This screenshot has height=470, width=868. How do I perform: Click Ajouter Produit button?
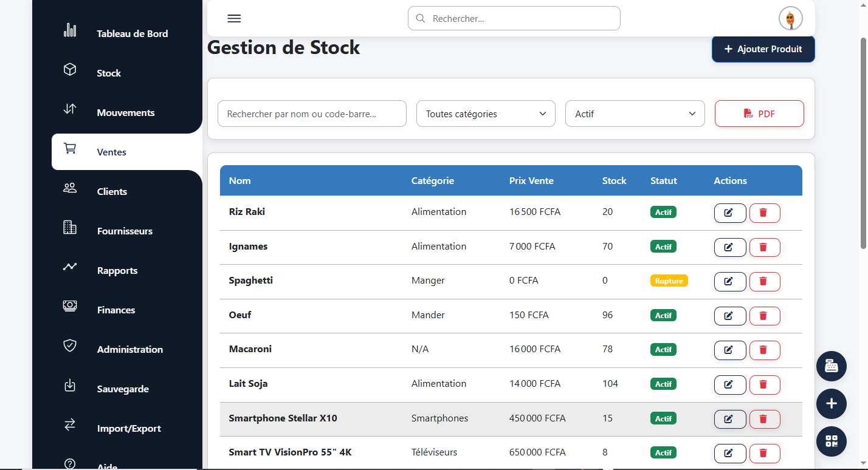coord(763,49)
